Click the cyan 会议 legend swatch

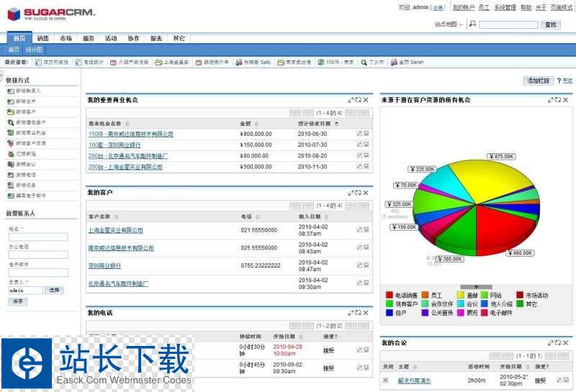[x=461, y=304]
